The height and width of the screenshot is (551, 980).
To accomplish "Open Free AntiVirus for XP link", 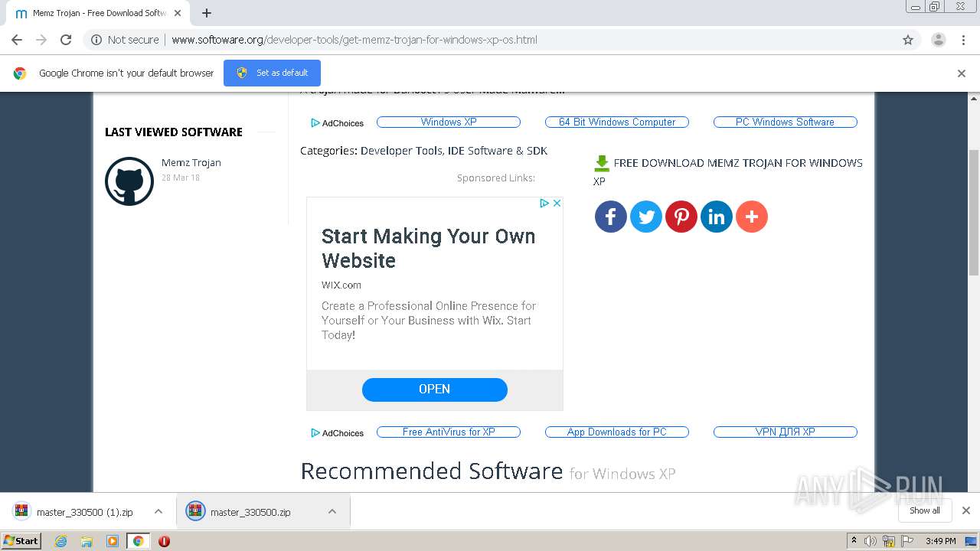I will [449, 432].
